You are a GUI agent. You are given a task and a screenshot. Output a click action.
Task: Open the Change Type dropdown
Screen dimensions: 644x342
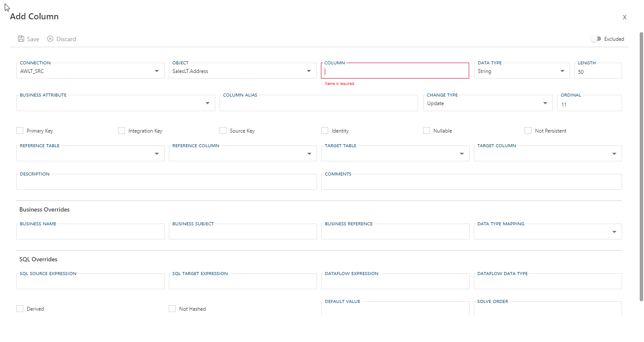[x=545, y=103]
